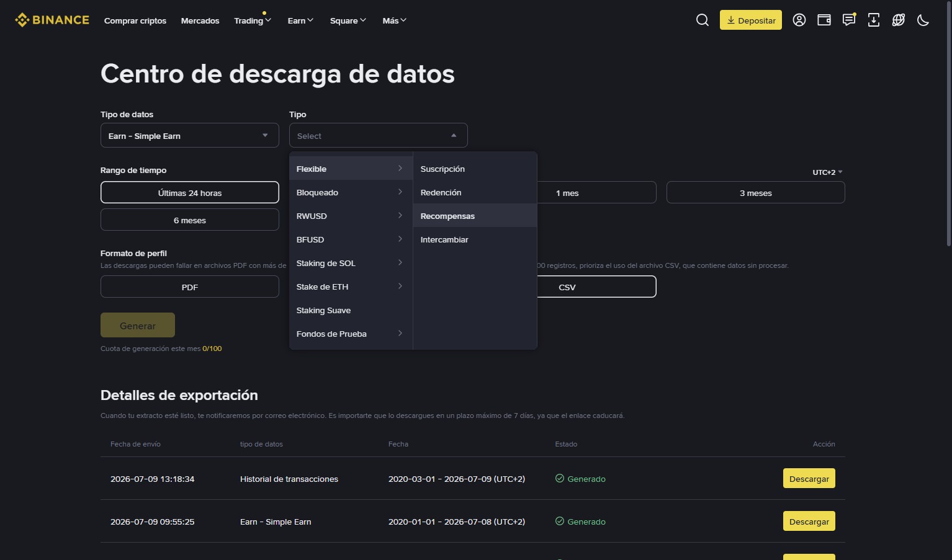952x560 pixels.
Task: Open the Mercados page
Action: [x=200, y=20]
